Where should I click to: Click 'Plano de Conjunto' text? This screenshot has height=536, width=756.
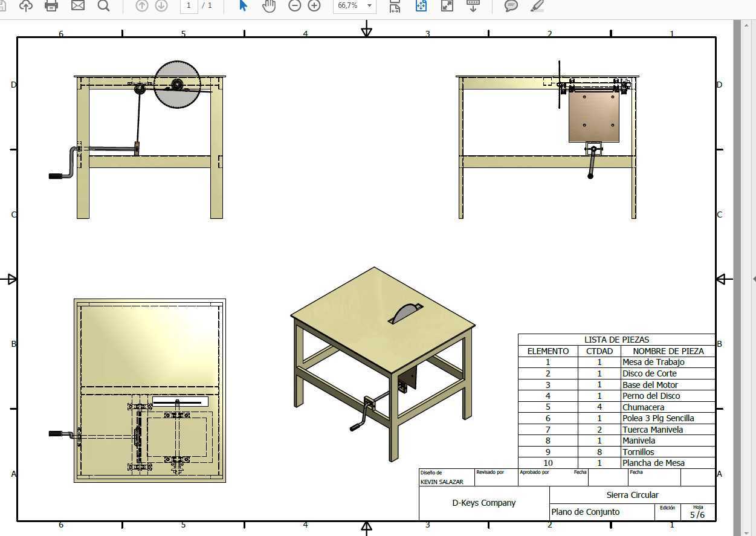point(586,512)
